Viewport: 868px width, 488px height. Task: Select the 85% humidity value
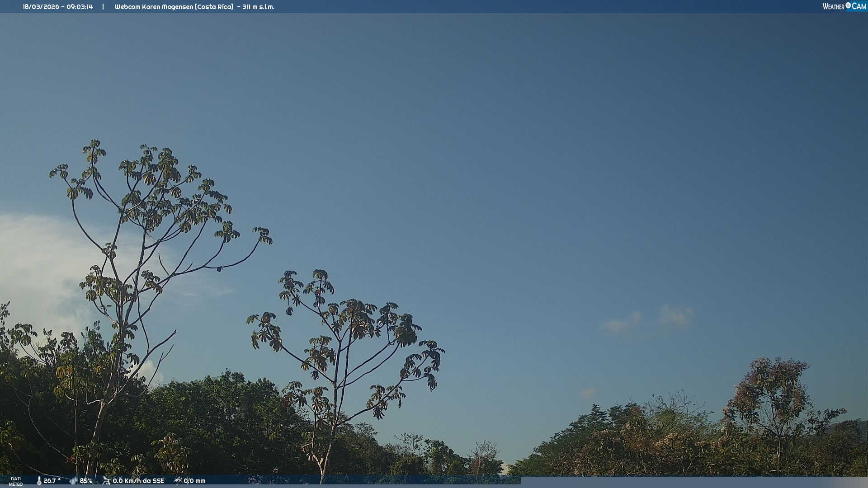point(86,481)
